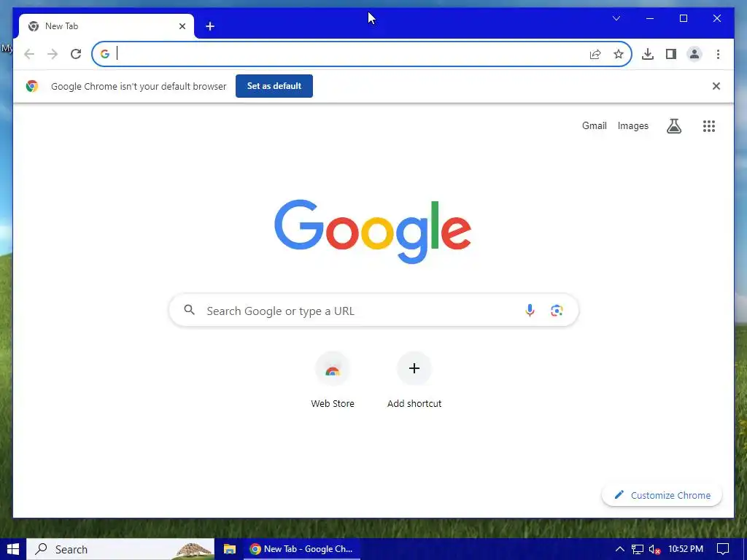The height and width of the screenshot is (560, 747).
Task: Open File Explorer from taskbar
Action: [x=230, y=549]
